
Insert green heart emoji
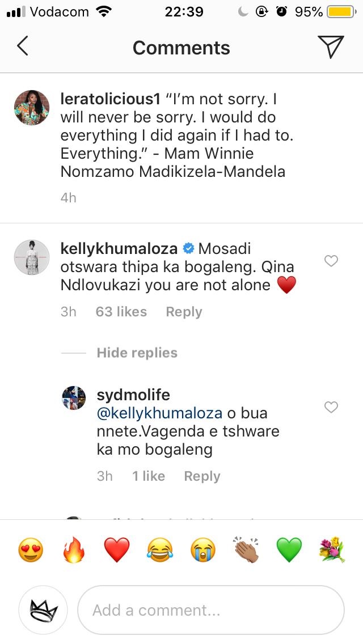tap(289, 550)
